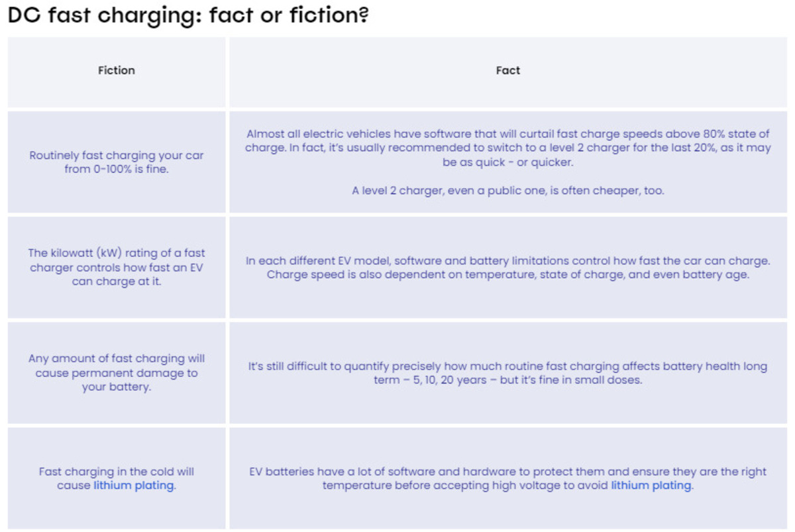Click the 'kilowatt (kW) rating' fiction cell

click(117, 267)
